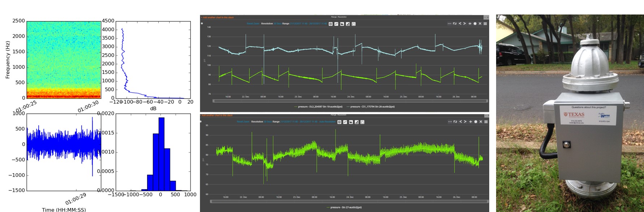
Task: Click the top chart's horizontal time range scrollbar
Action: pyautogui.click(x=350, y=101)
